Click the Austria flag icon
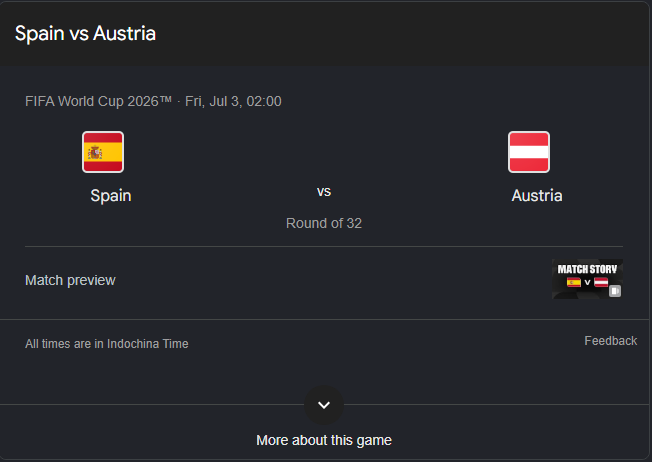 pos(529,152)
